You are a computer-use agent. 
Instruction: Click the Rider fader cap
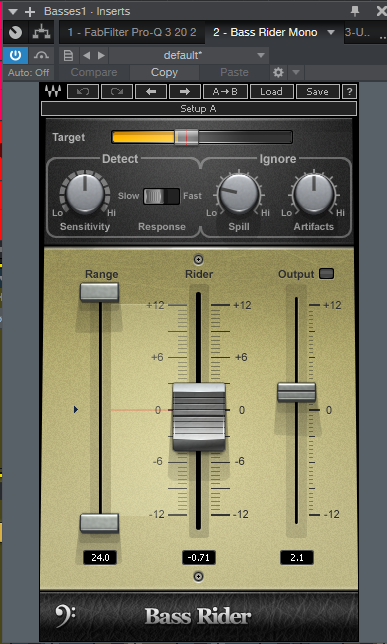(x=199, y=417)
